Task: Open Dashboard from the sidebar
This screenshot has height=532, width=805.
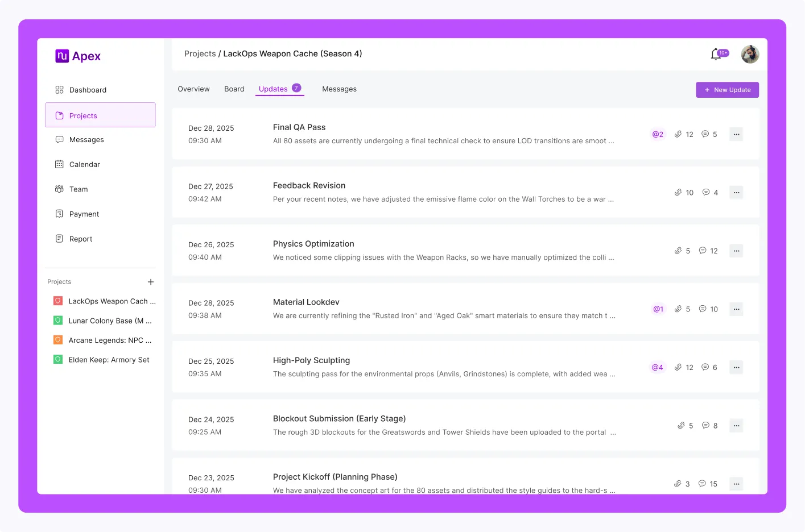Action: click(x=88, y=90)
